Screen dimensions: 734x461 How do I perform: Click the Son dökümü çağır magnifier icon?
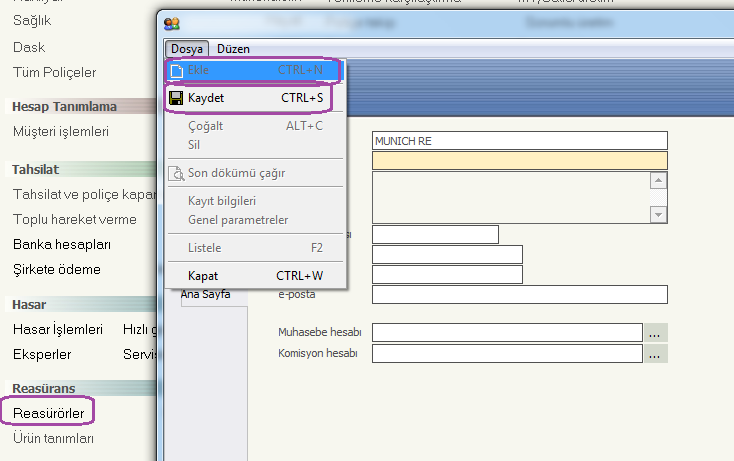176,173
